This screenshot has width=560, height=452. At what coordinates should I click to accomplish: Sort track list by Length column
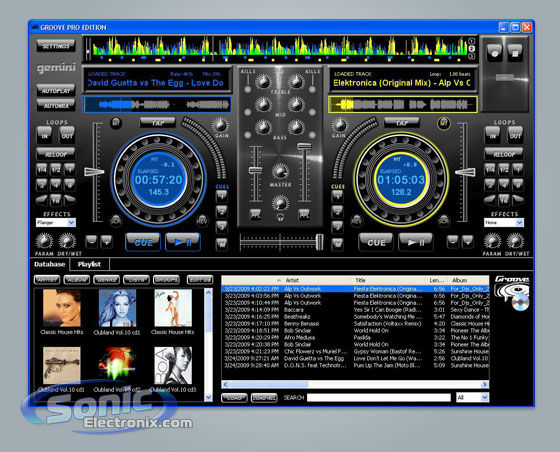click(436, 280)
